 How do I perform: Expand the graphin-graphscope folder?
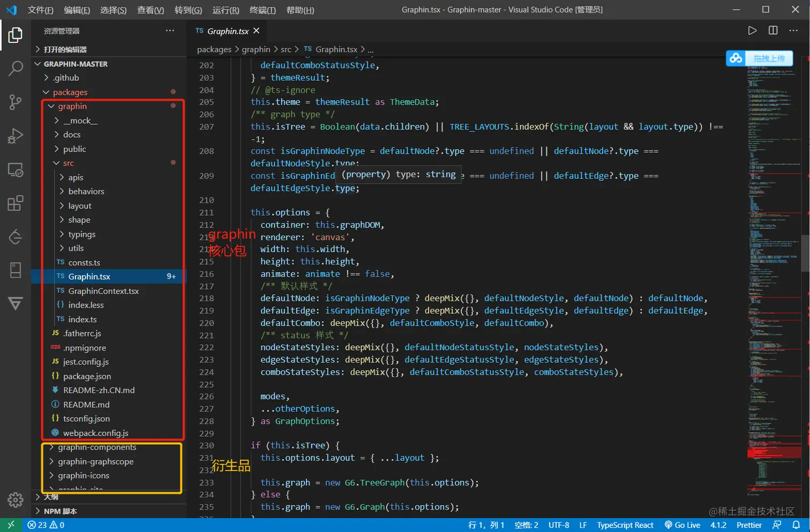click(109, 461)
